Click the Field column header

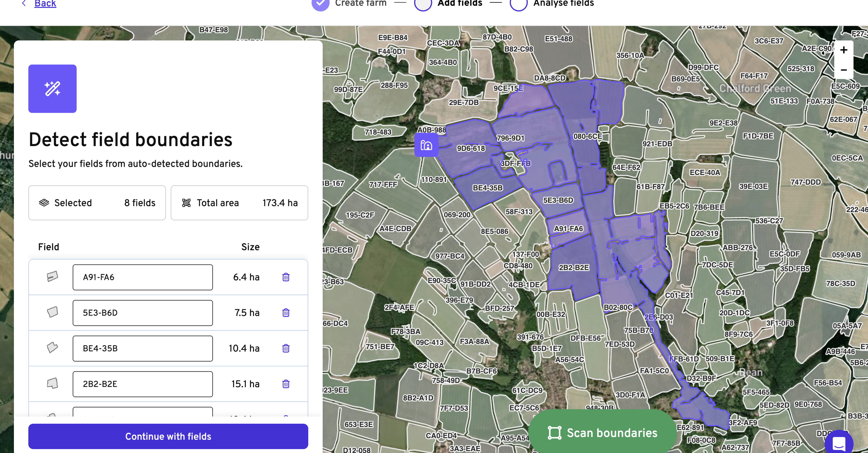(x=49, y=247)
